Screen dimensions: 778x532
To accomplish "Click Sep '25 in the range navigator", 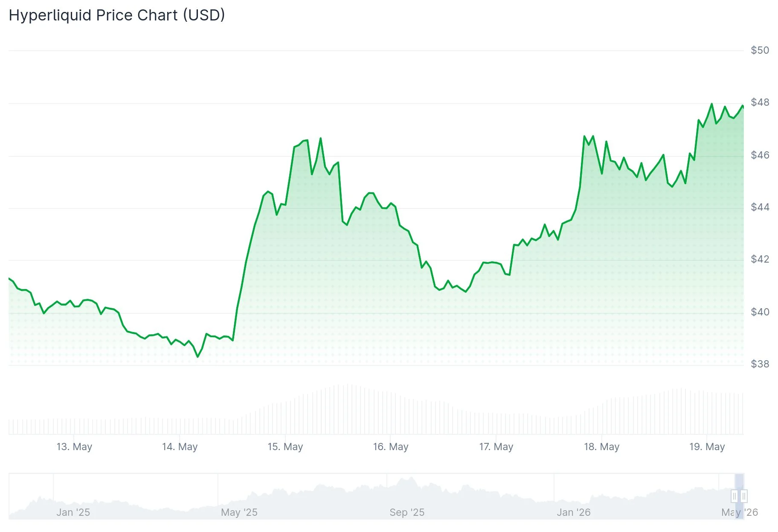I will coord(407,512).
